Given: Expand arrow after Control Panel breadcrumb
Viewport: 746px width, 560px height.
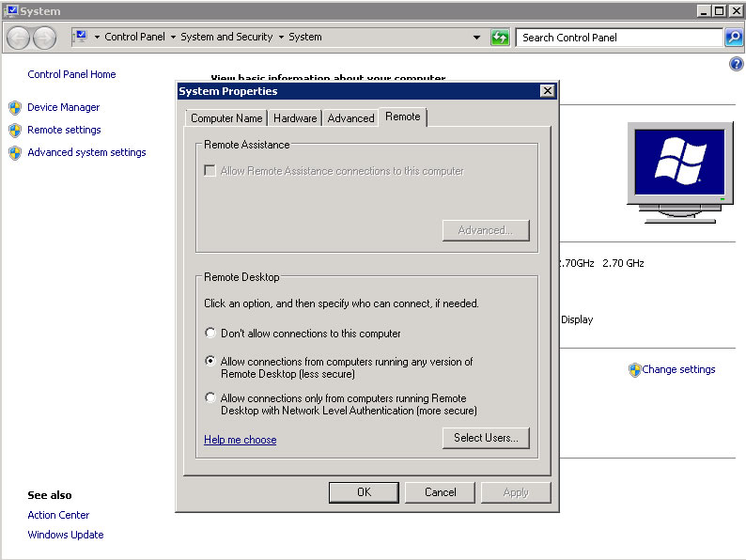Looking at the screenshot, I should click(x=173, y=37).
